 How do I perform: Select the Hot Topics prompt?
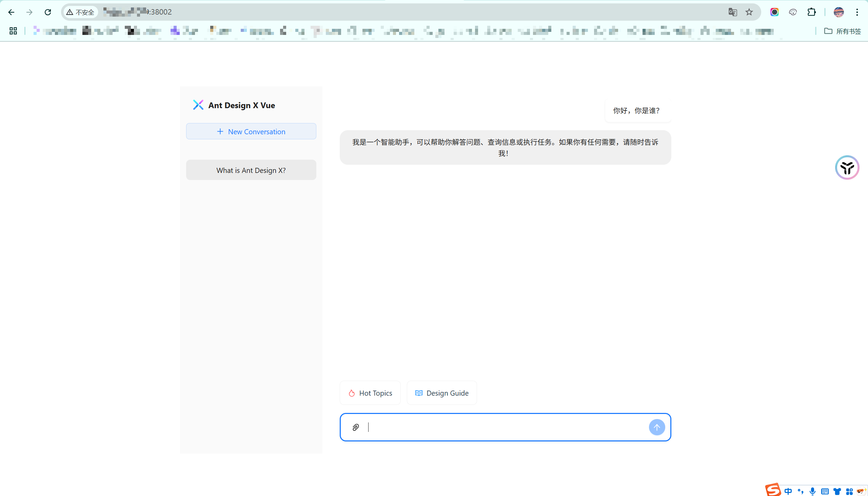pyautogui.click(x=370, y=393)
